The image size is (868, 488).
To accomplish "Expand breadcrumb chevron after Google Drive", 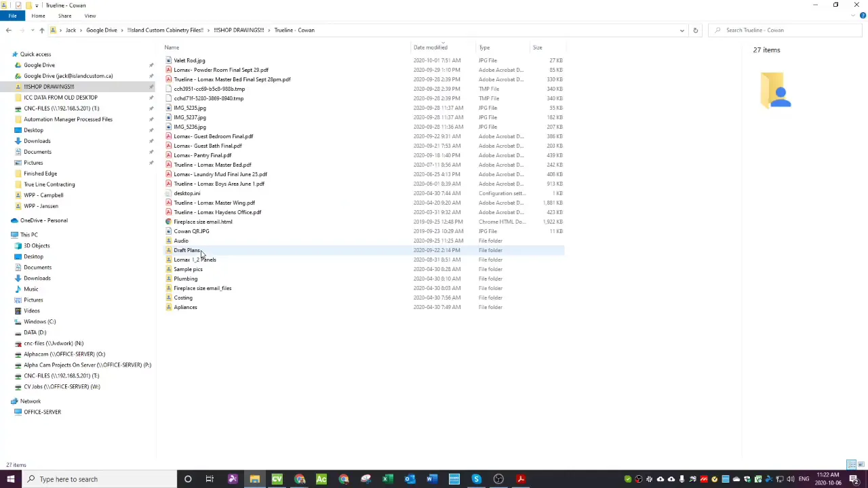I will click(x=122, y=30).
